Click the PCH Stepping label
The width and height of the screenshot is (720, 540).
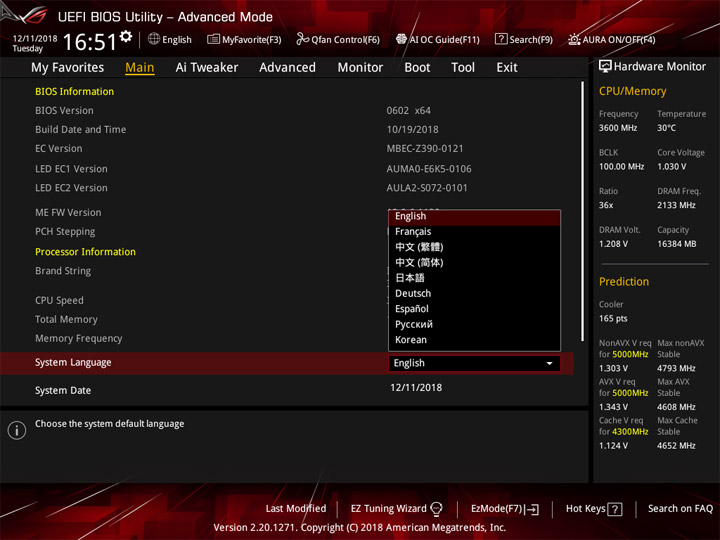point(65,232)
